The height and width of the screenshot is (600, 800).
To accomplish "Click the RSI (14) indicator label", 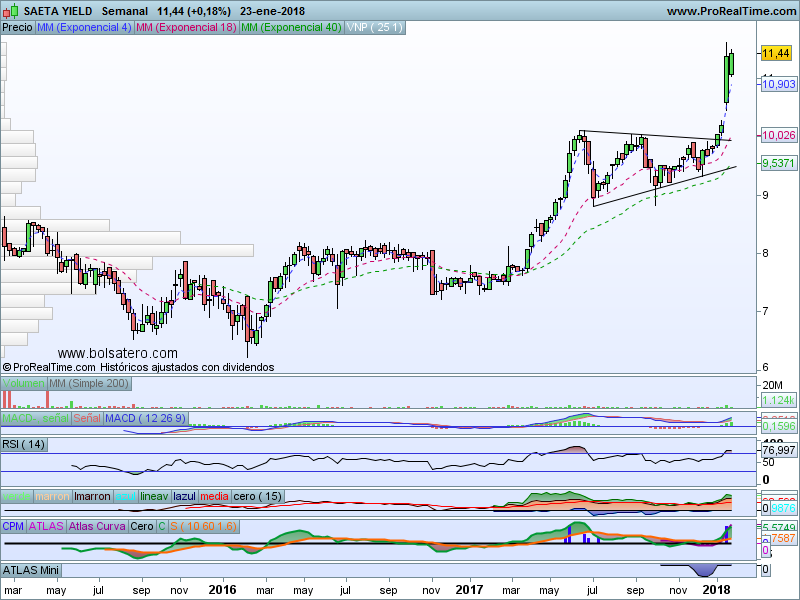I will coord(24,444).
